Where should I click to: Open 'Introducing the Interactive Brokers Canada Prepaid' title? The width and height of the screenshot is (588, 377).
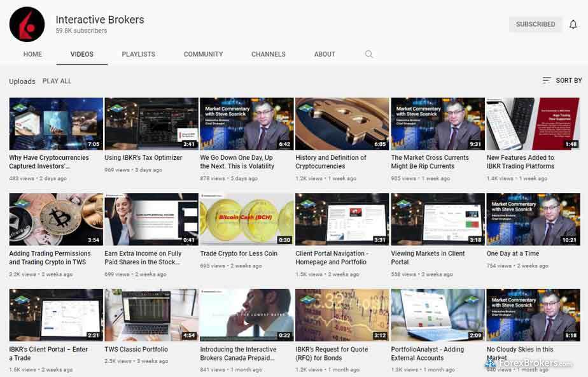tap(238, 353)
